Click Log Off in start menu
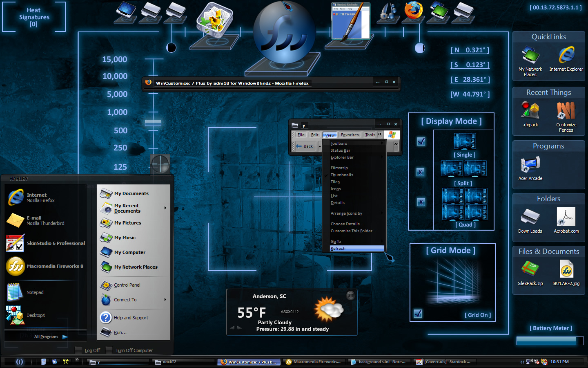The width and height of the screenshot is (588, 368). click(88, 350)
